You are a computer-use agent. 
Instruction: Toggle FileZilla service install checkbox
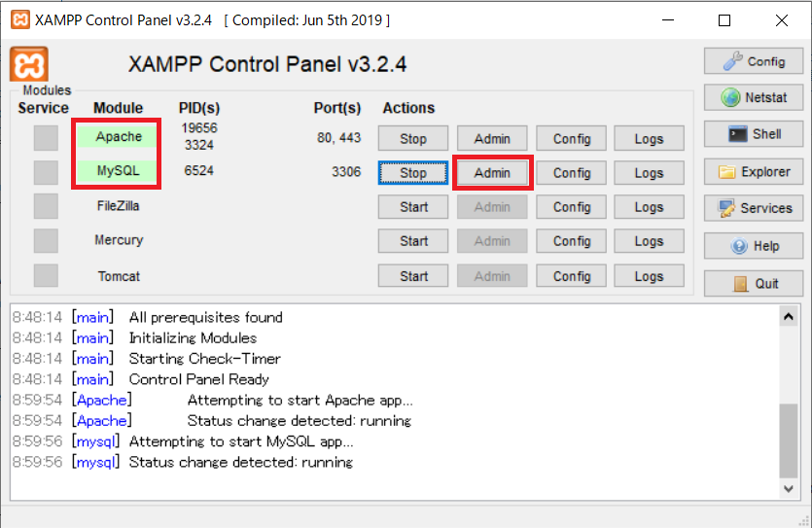tap(46, 206)
